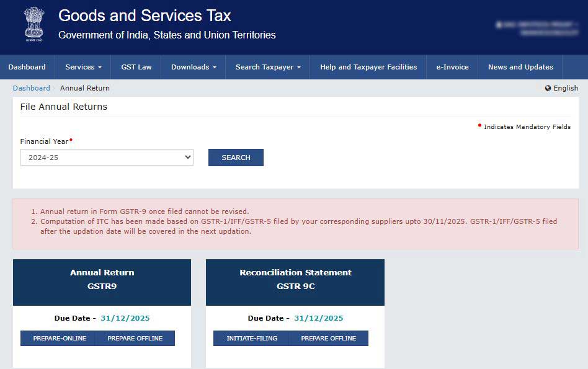588x369 pixels.
Task: Click the Government of India emblem logo
Action: tap(34, 24)
